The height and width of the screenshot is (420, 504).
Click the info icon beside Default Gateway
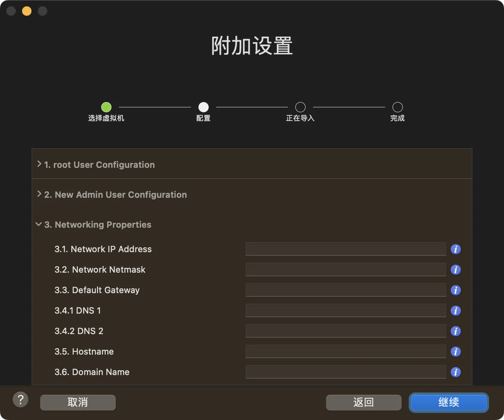click(456, 290)
